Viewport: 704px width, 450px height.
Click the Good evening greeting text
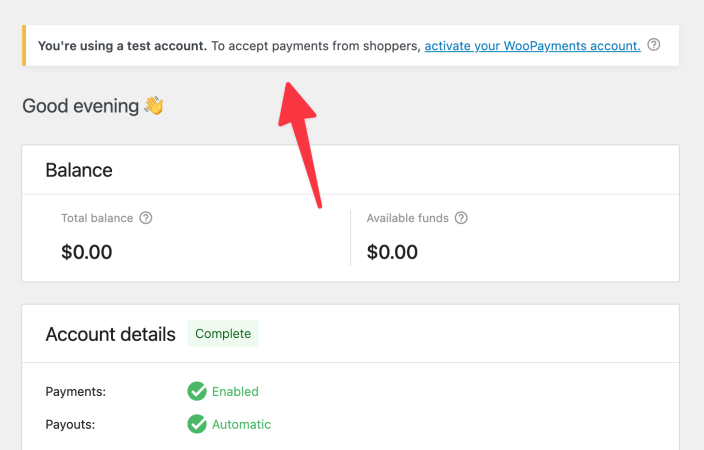81,106
